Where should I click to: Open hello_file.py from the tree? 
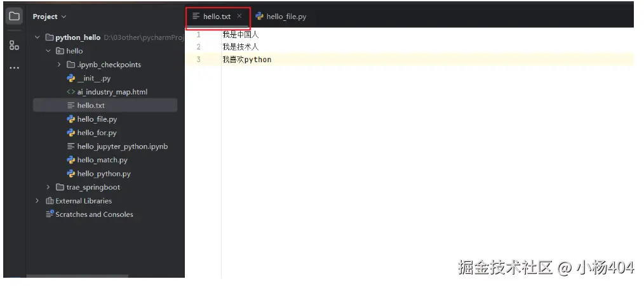(x=97, y=119)
